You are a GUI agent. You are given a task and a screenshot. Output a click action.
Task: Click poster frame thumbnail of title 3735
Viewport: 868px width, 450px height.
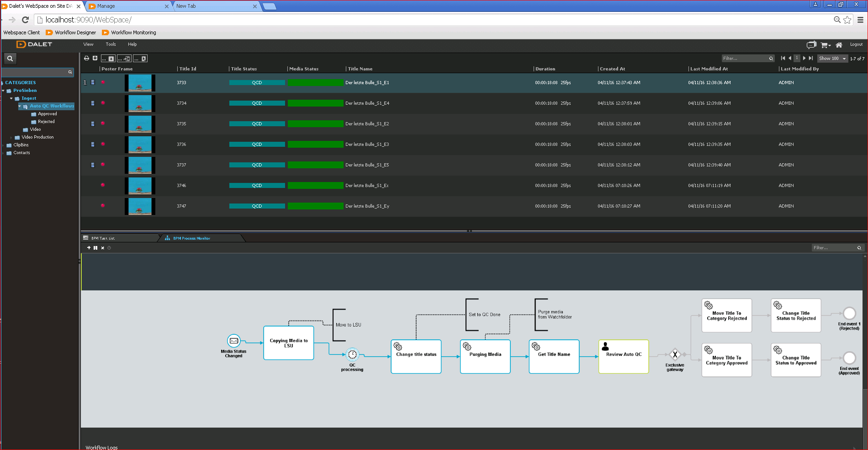click(140, 124)
